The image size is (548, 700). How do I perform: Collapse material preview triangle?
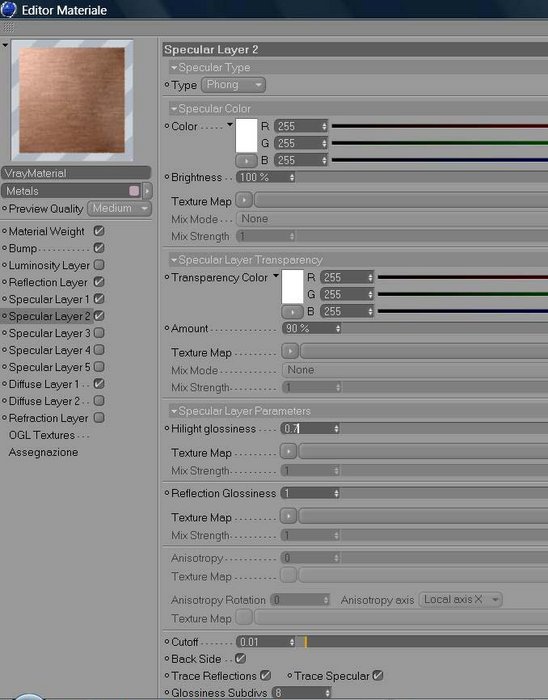(x=5, y=45)
